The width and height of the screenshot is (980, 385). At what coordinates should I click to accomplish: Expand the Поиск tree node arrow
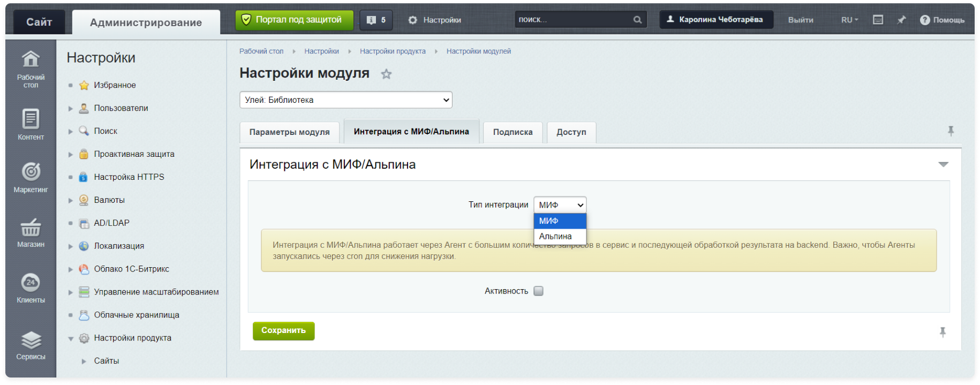(x=70, y=132)
